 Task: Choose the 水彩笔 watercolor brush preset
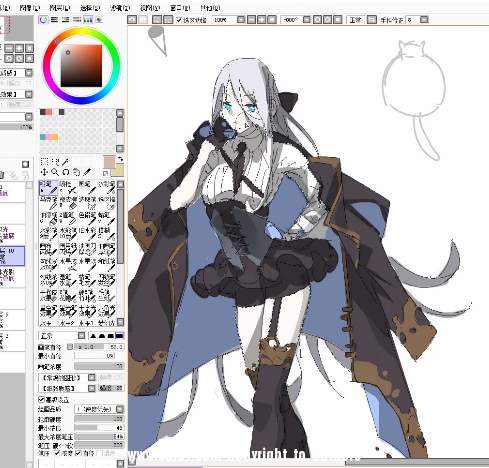coord(107,188)
